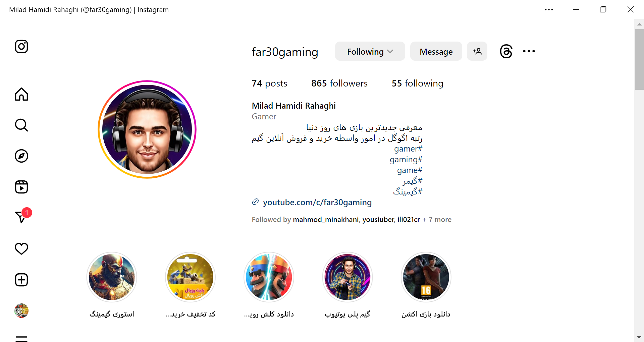Create new post with plus icon
This screenshot has width=644, height=342.
point(21,280)
